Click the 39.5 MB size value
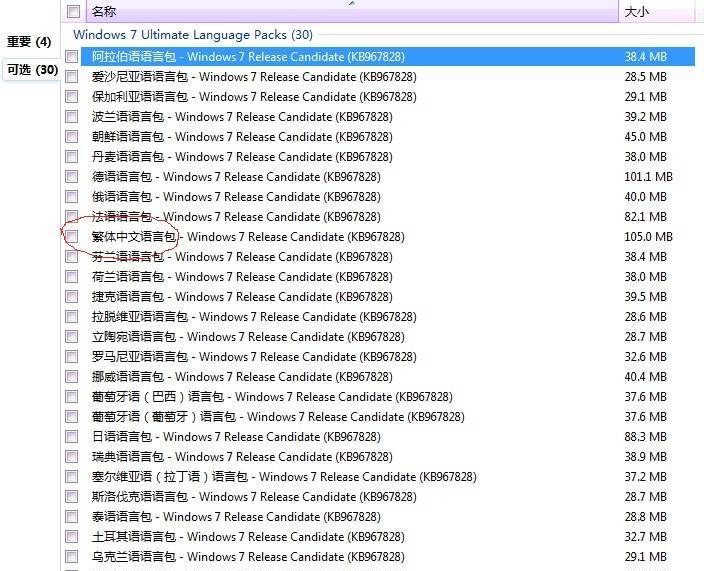Image resolution: width=704 pixels, height=571 pixels. [646, 297]
